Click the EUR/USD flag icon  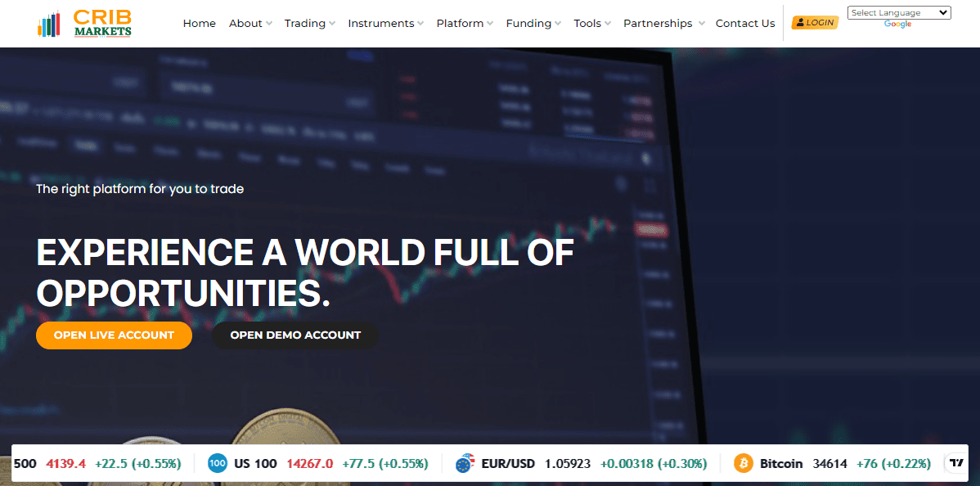click(465, 463)
